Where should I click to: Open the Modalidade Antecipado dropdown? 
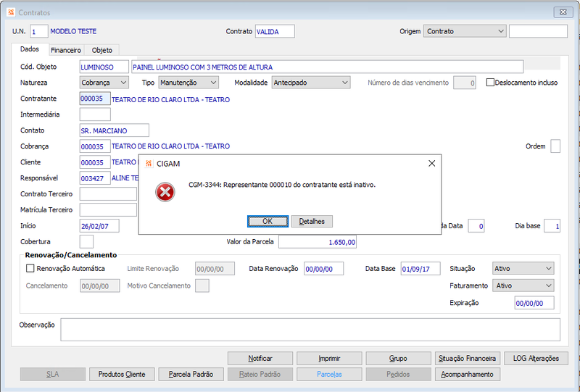pos(311,83)
